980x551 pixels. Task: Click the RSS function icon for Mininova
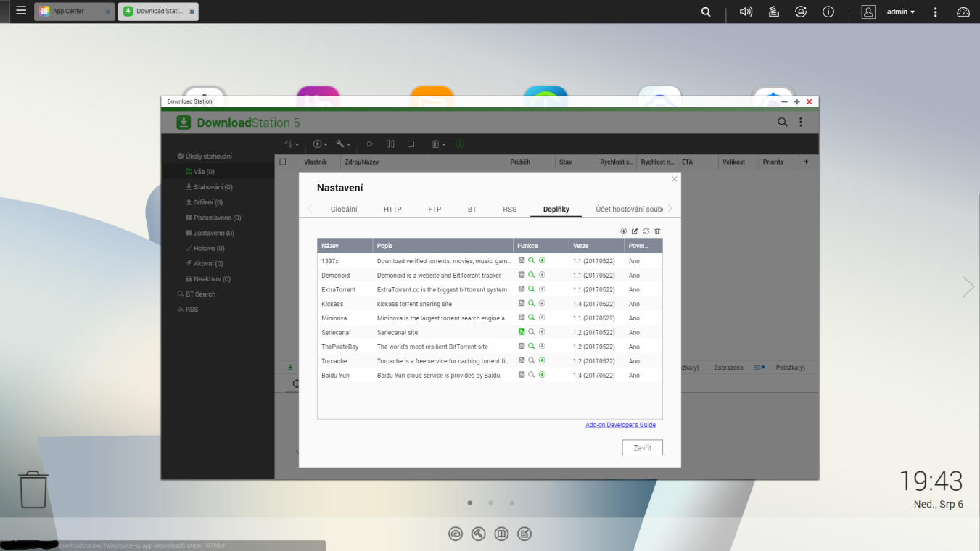[522, 318]
